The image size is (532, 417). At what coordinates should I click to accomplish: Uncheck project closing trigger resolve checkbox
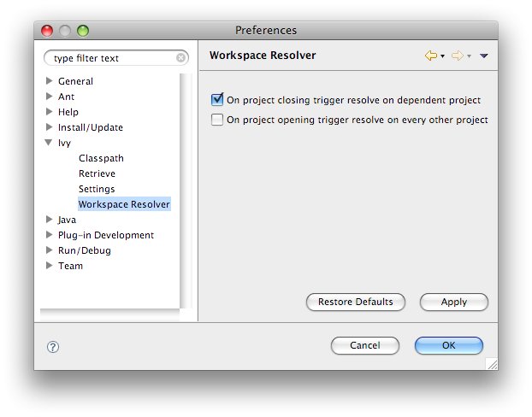tap(217, 100)
